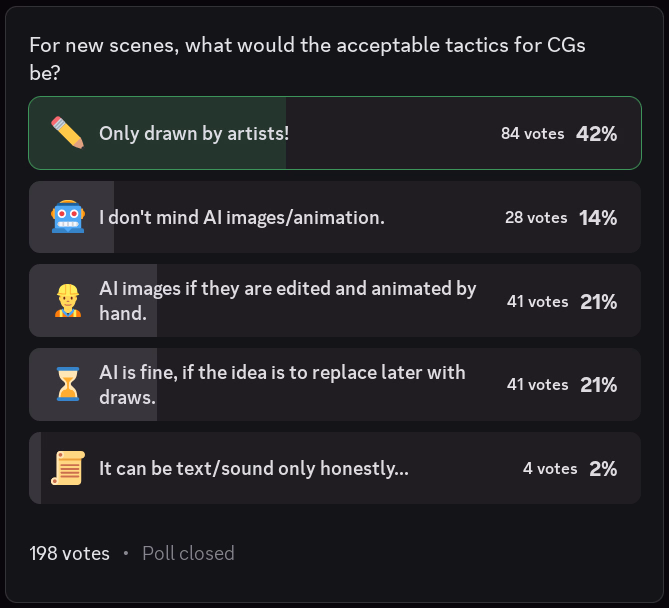Click the 14% result percentage
This screenshot has height=608, width=669.
[597, 217]
